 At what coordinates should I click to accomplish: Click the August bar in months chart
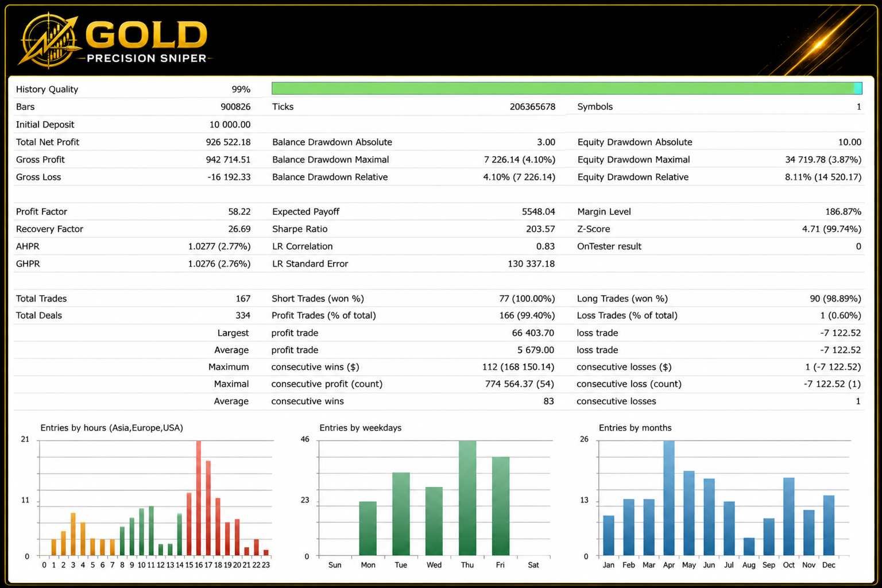coord(749,547)
